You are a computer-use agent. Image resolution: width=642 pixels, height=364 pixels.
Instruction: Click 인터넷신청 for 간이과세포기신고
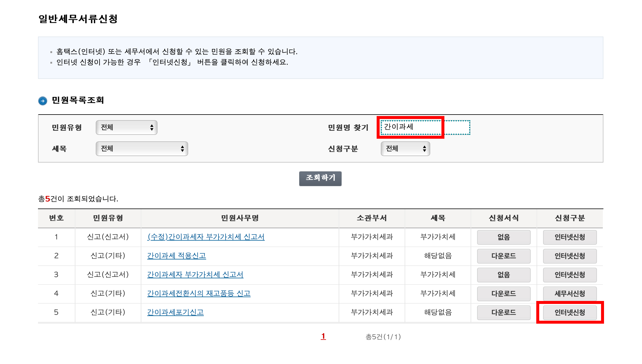coord(570,313)
